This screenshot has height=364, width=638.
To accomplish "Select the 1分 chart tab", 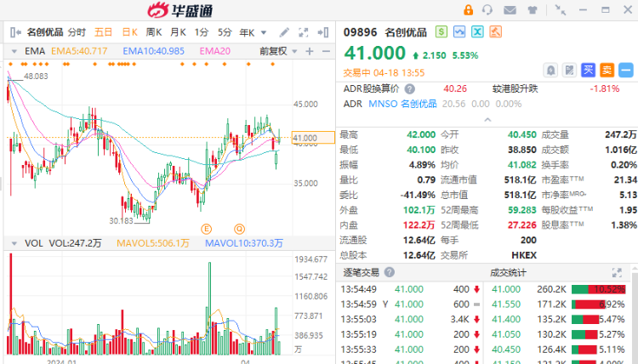I will tap(202, 32).
